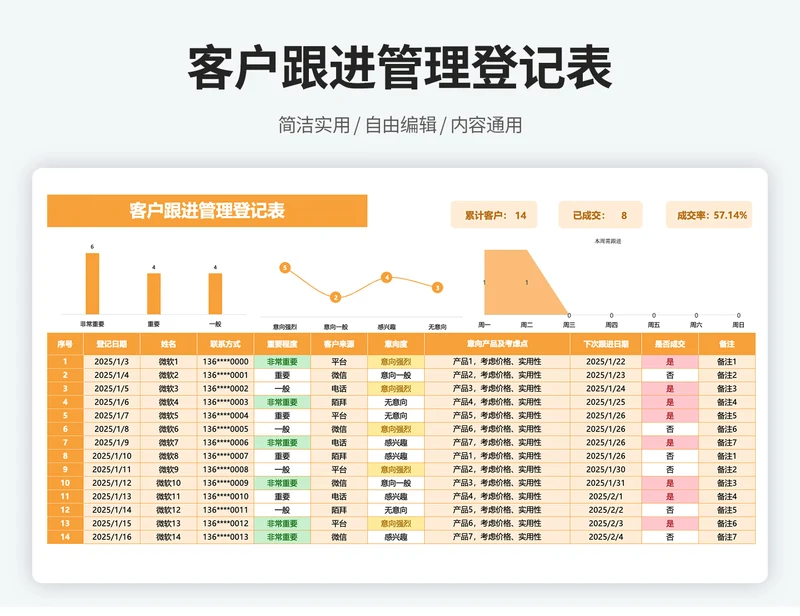Click the tallest bar labeled 6 in bar chart
The height and width of the screenshot is (616, 800).
tap(92, 283)
